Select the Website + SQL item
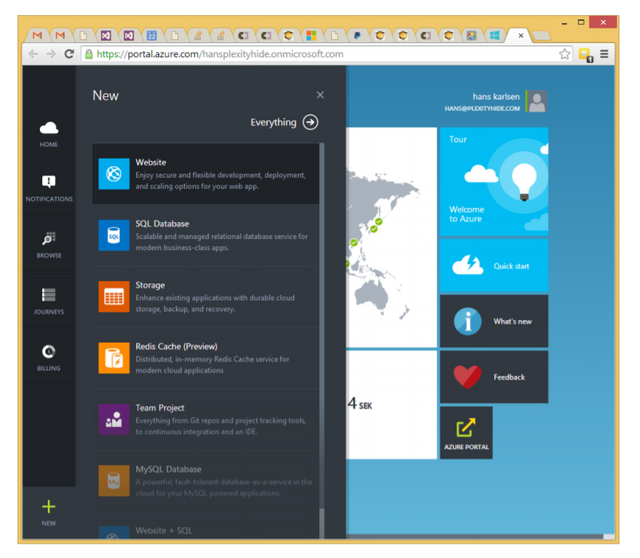 206,530
